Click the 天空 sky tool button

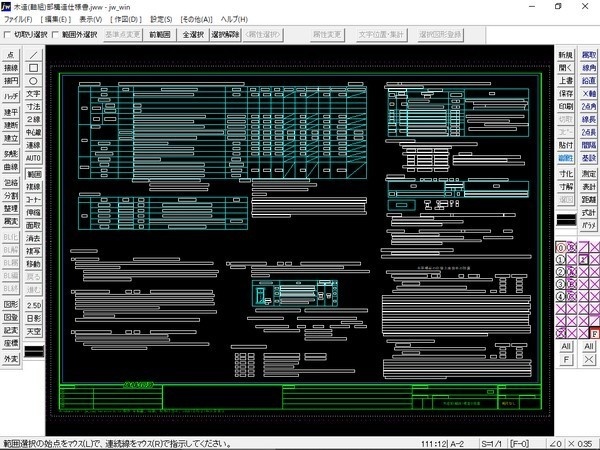tap(33, 331)
